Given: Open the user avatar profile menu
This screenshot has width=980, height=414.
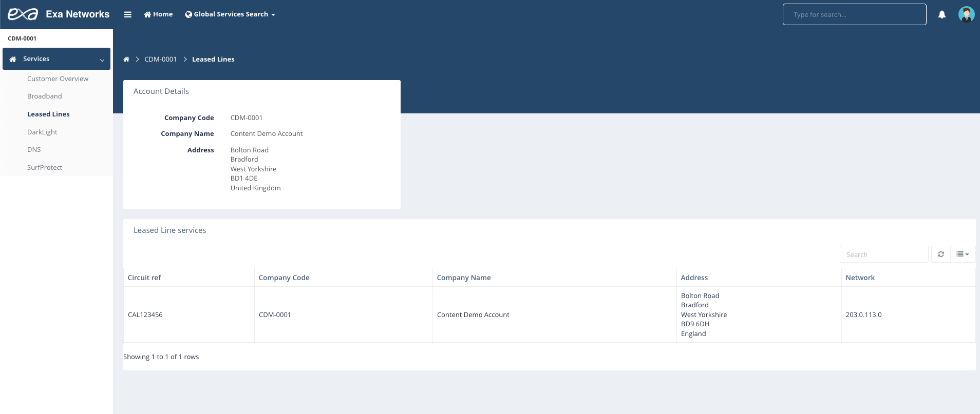Looking at the screenshot, I should pos(966,14).
